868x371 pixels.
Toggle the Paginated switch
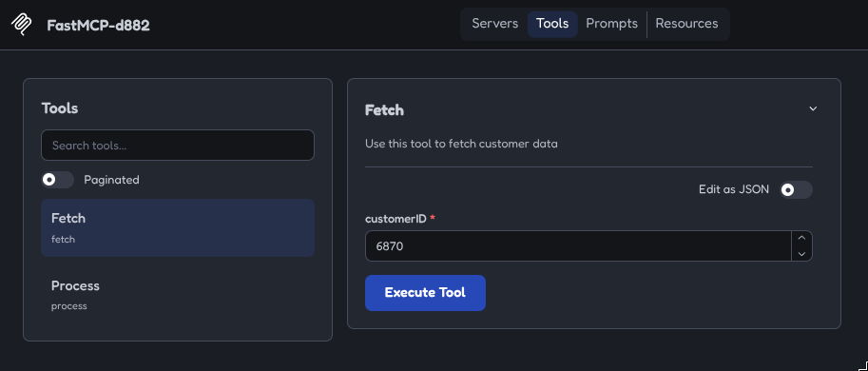58,180
